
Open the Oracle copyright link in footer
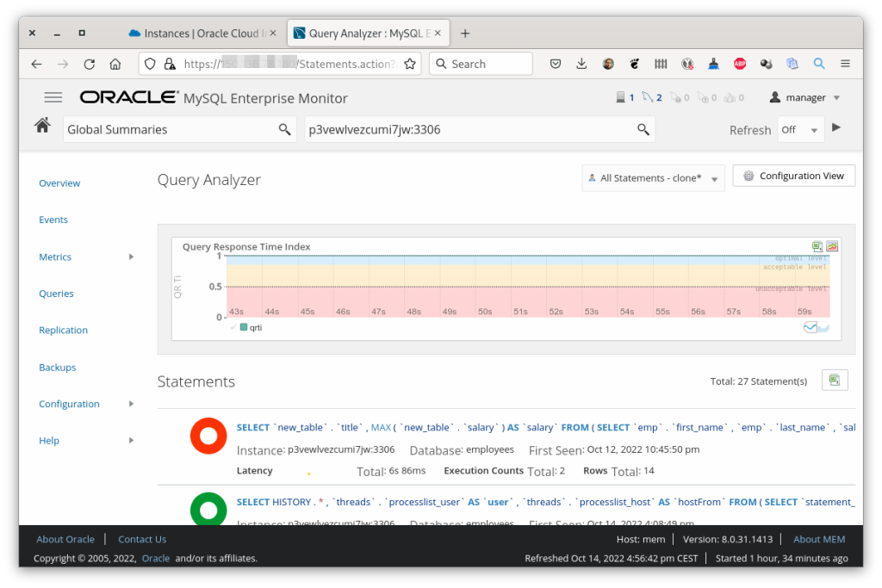click(156, 558)
